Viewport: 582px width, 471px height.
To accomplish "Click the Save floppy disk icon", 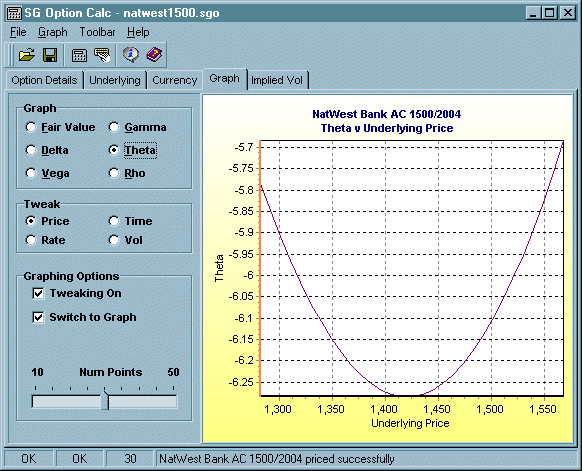I will tap(50, 55).
